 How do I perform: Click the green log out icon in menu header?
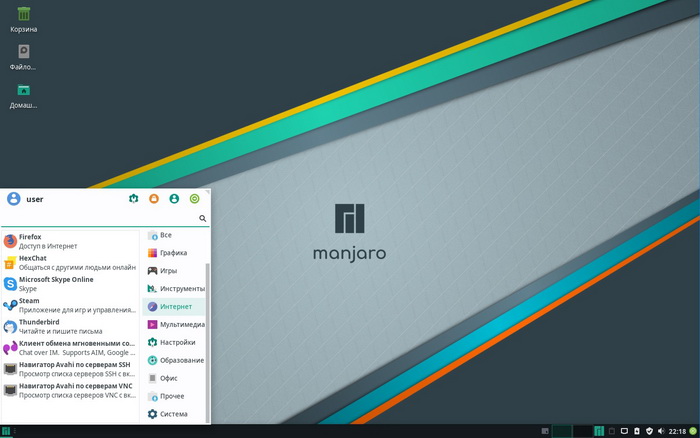[195, 199]
